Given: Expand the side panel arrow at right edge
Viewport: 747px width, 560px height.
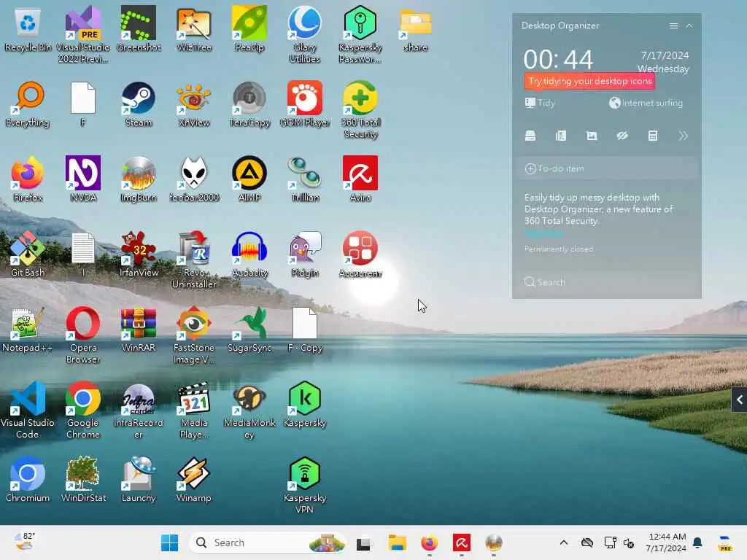Looking at the screenshot, I should click(x=740, y=400).
